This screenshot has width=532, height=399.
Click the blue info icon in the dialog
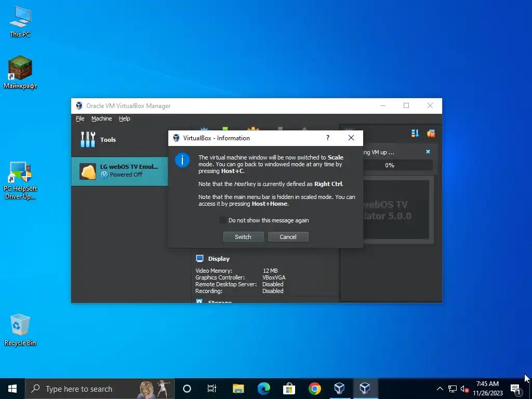coord(182,160)
